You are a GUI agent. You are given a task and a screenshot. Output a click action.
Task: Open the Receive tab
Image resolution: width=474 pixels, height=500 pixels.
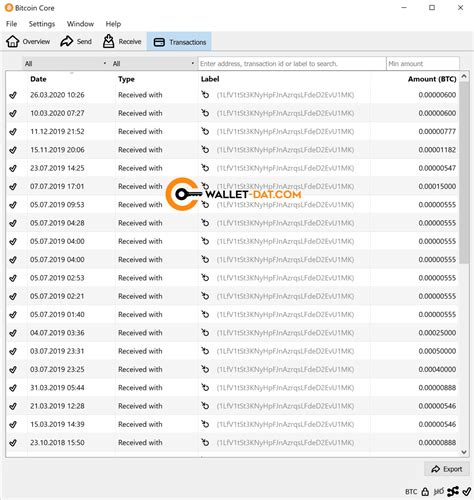(x=122, y=42)
